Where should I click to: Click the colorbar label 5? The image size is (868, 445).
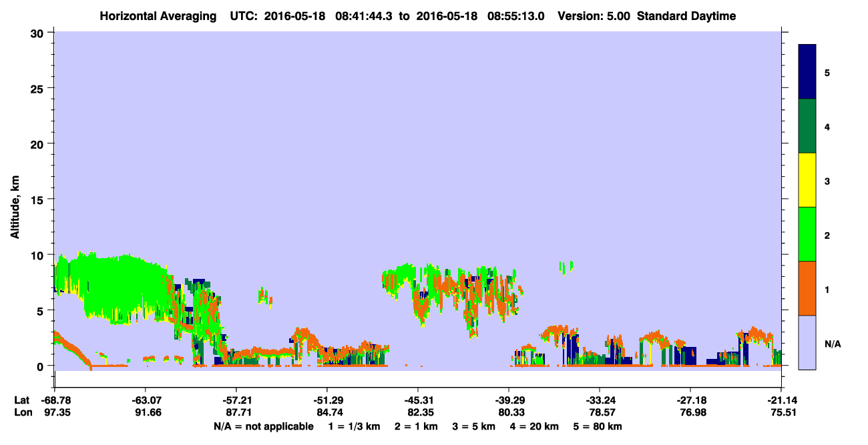[x=827, y=72]
